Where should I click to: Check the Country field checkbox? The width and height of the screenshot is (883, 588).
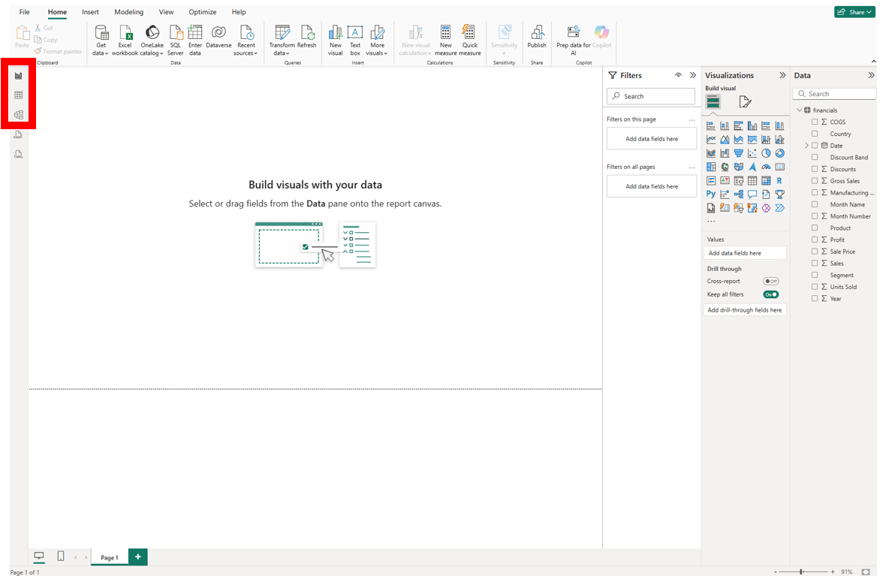coord(814,134)
